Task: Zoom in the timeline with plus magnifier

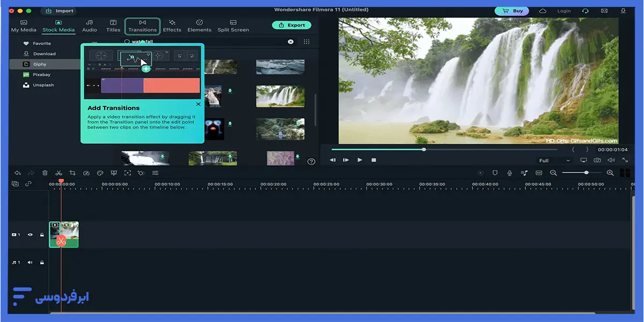Action: point(610,173)
